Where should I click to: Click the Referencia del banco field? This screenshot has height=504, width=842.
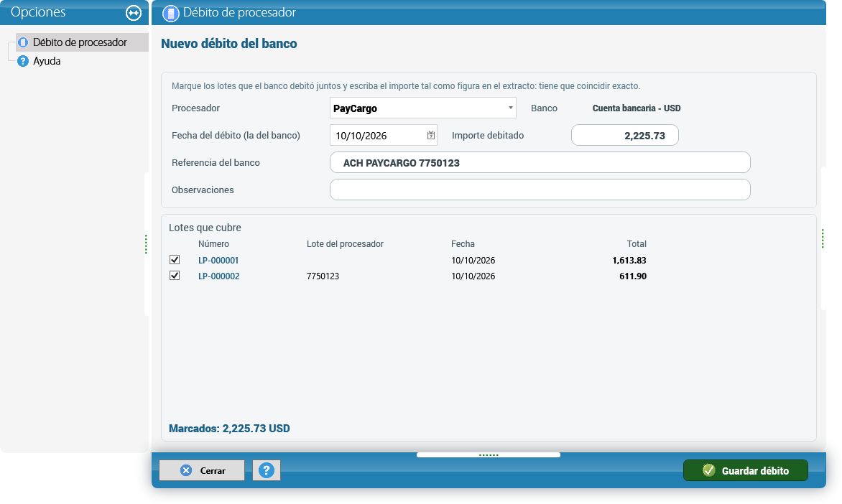[x=540, y=163]
